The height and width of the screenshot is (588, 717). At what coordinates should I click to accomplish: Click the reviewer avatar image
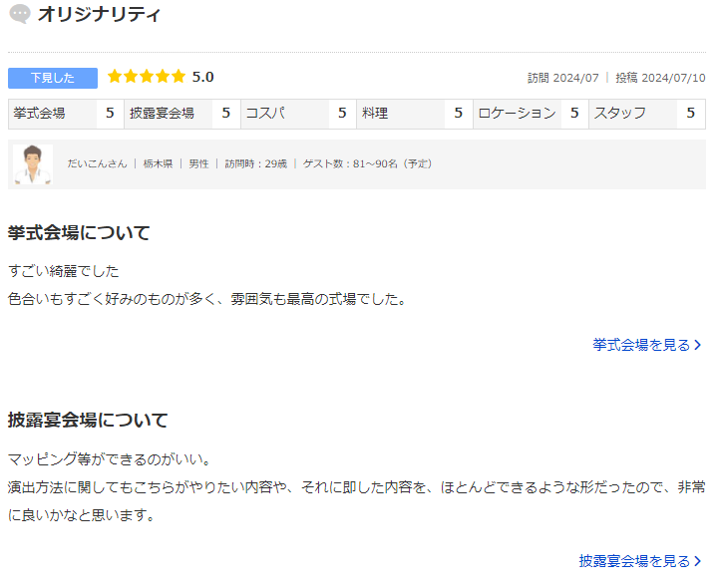[x=33, y=164]
